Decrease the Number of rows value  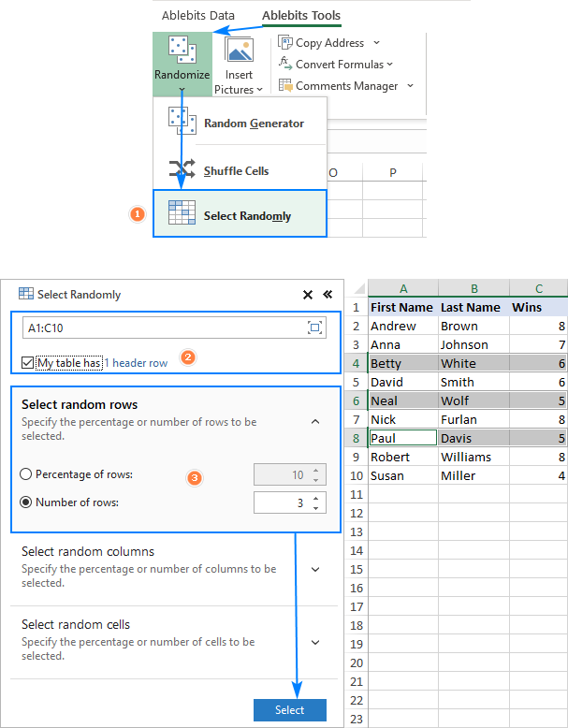315,508
